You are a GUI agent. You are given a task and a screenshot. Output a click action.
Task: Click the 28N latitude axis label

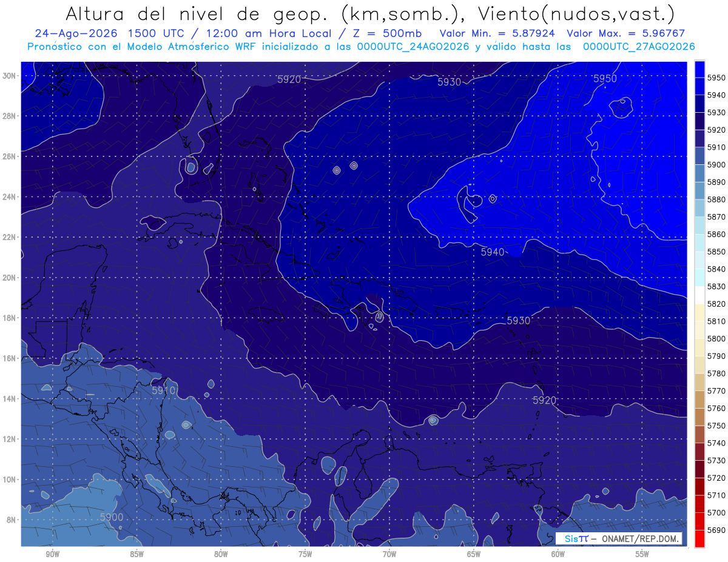coord(8,116)
